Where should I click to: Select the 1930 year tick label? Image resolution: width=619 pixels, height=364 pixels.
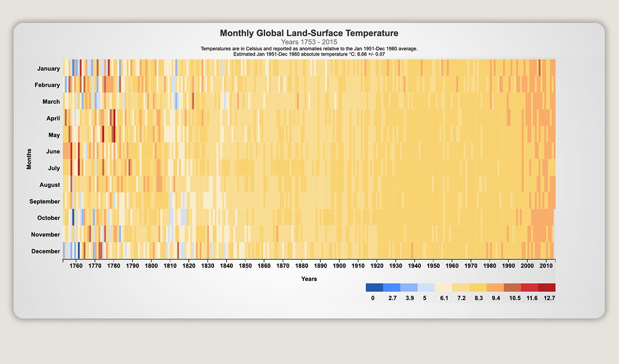[396, 266]
